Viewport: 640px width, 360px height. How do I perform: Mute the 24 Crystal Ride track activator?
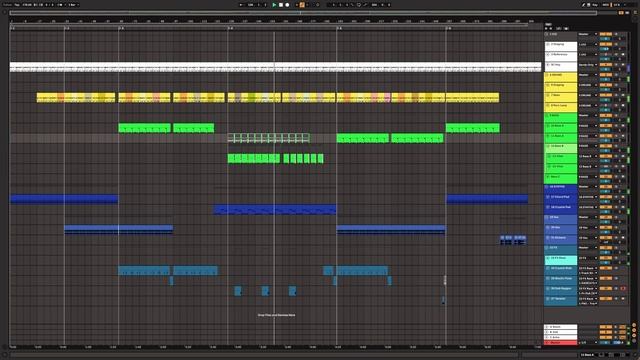(606, 268)
